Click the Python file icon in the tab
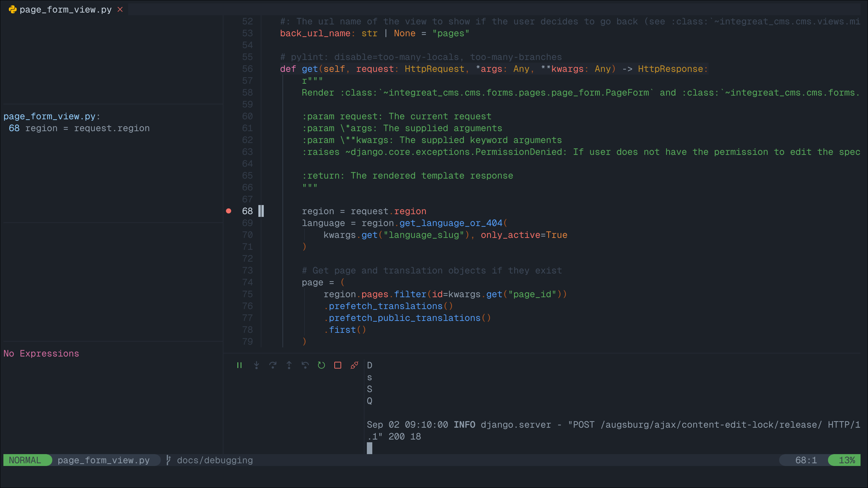Viewport: 868px width, 488px height. pos(13,9)
